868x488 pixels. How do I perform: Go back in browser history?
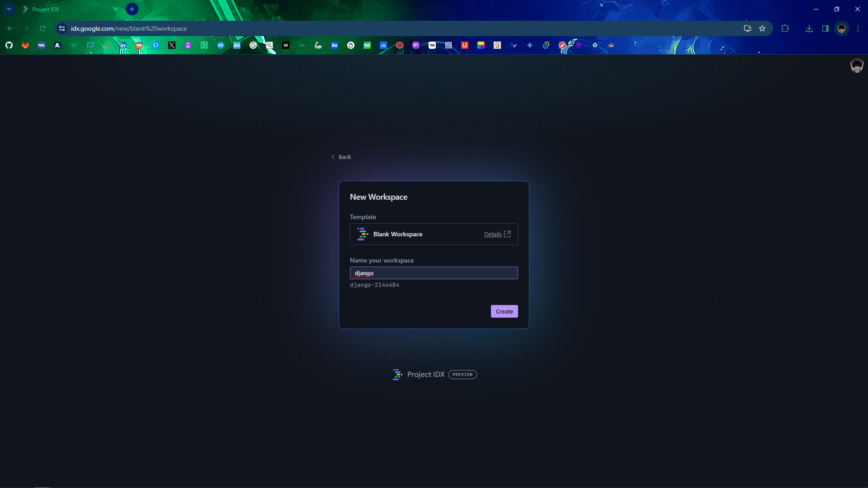point(10,28)
